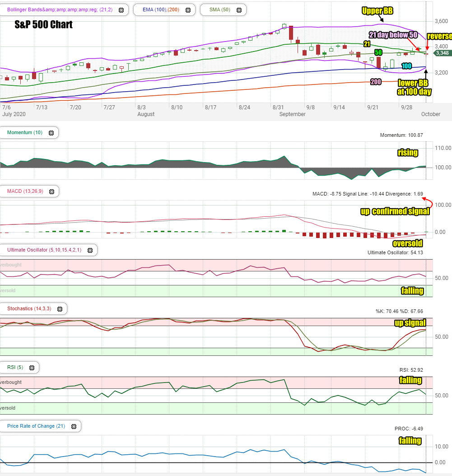
Task: Close the RSI (5) panel with X icon
Action: [x=32, y=368]
